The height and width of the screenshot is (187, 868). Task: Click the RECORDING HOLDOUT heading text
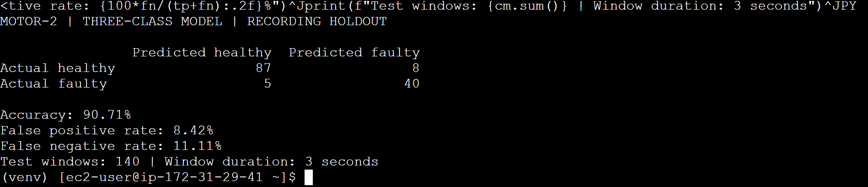pos(317,21)
